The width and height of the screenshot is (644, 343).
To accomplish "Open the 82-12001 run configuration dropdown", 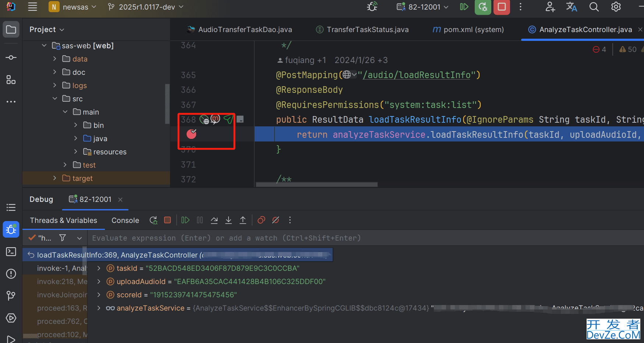I will pyautogui.click(x=422, y=7).
